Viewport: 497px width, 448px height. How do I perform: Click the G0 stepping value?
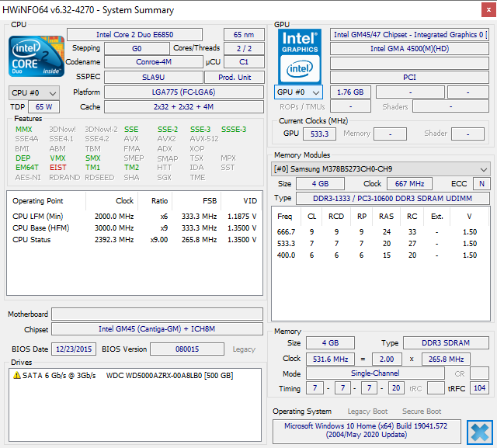[137, 48]
